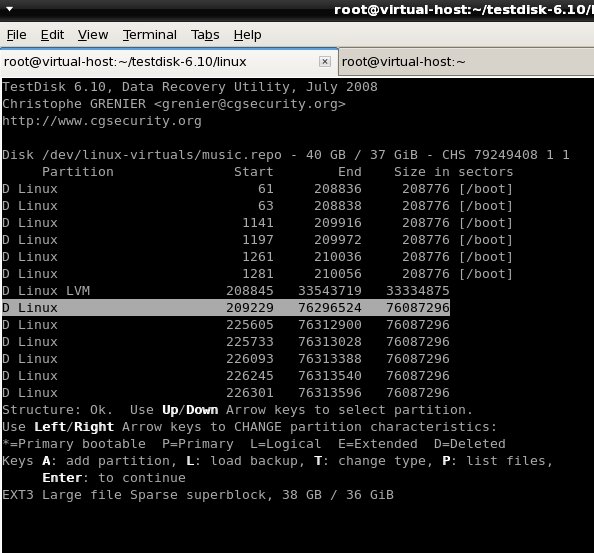Click 'P: list files' key hint
This screenshot has height=553, width=594.
497,461
